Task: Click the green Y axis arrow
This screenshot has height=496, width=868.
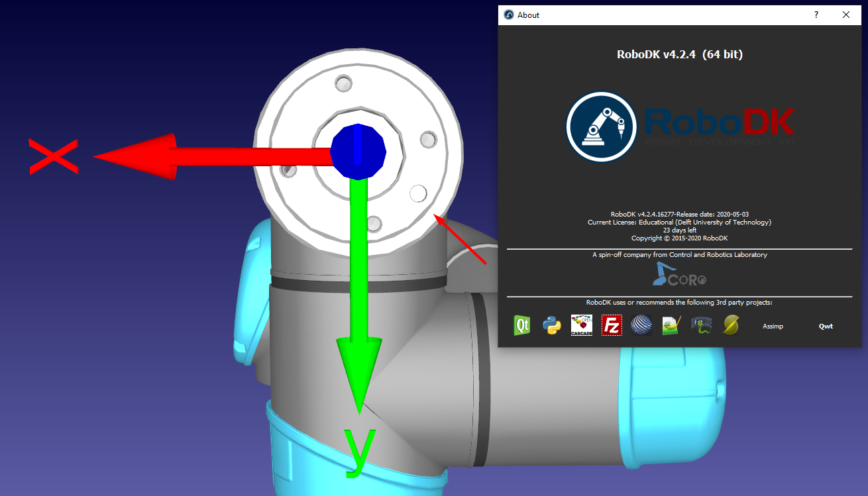Action: (358, 297)
